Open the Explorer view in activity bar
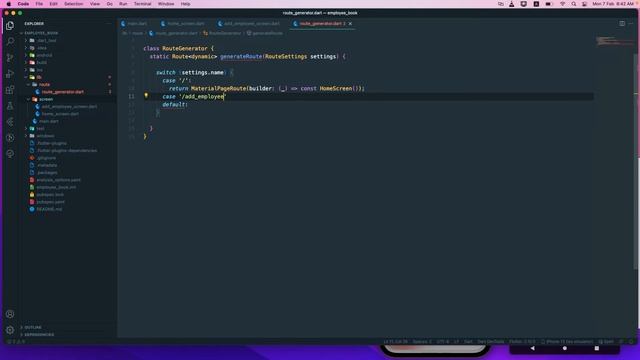The width and height of the screenshot is (640, 360). (x=10, y=26)
